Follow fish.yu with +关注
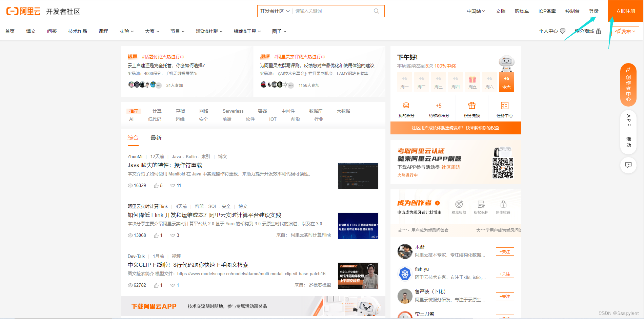This screenshot has width=644, height=319. [505, 274]
